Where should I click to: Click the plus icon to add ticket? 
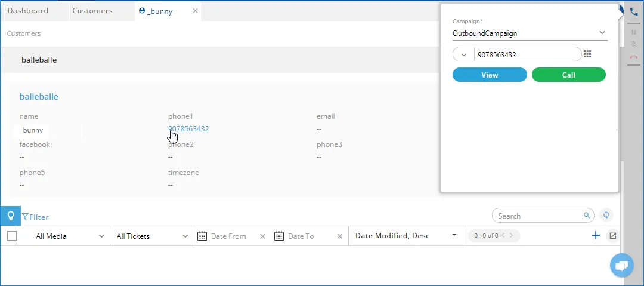(596, 235)
